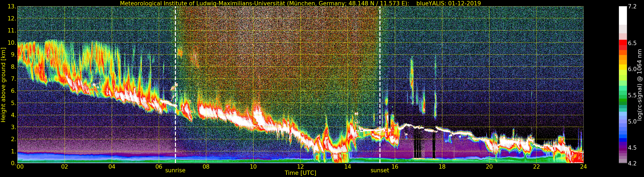The width and height of the screenshot is (644, 177).
Task: Click the "4.5" colorbar label
Action: pyautogui.click(x=632, y=148)
